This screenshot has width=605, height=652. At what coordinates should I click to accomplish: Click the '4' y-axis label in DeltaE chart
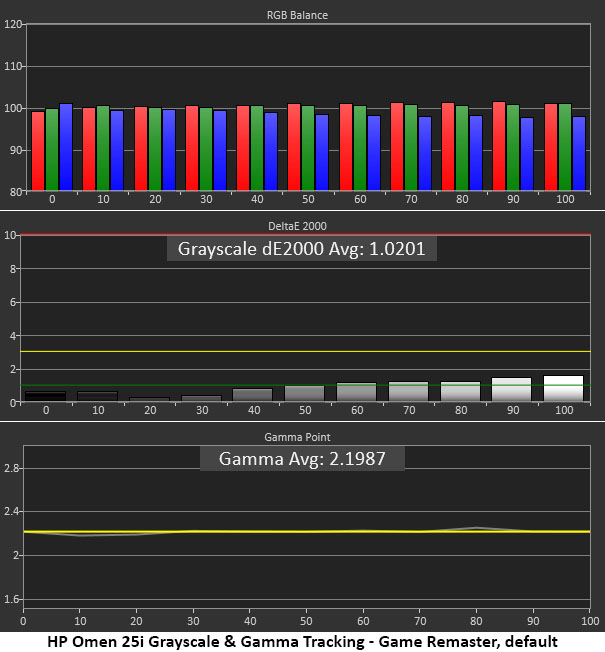tap(13, 336)
